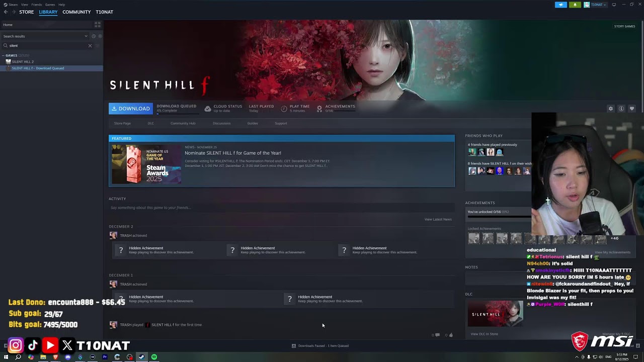Open taskbar search magnifier
644x362 pixels.
pos(18,357)
